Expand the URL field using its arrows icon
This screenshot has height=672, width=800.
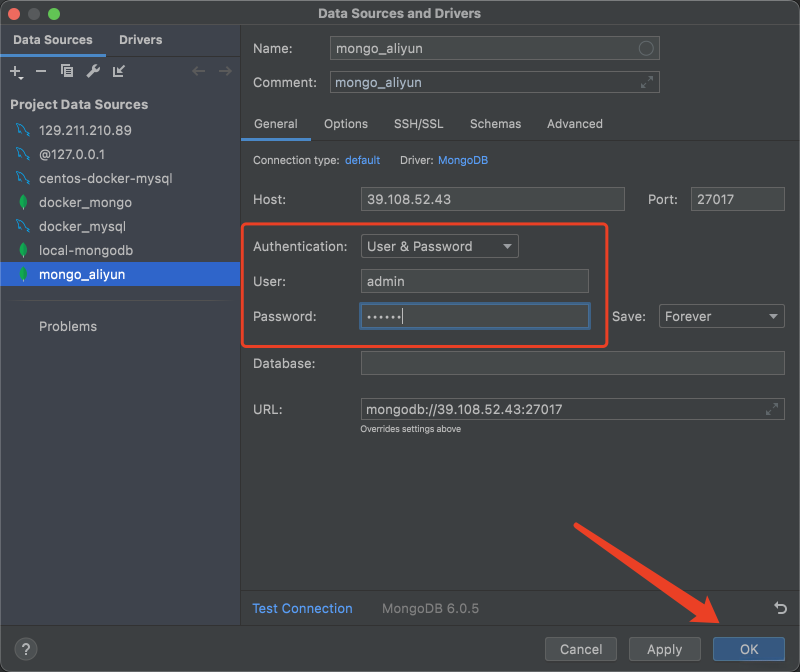pyautogui.click(x=772, y=409)
